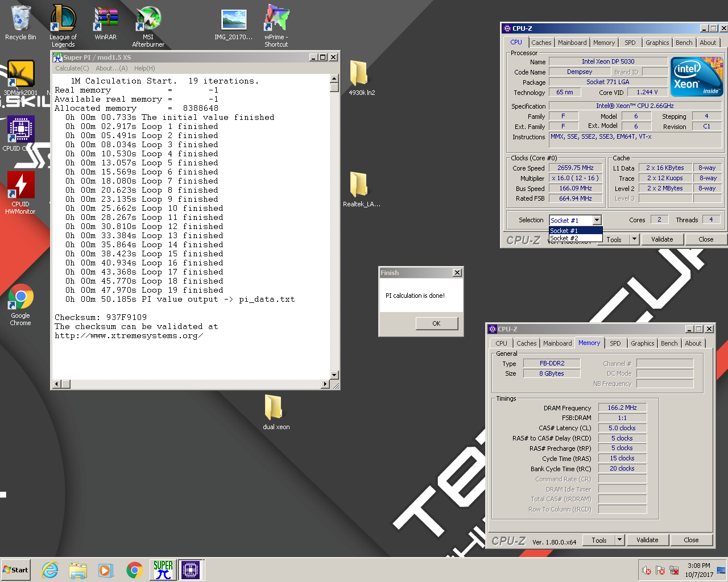The width and height of the screenshot is (728, 582).
Task: Open CPUID CPU-Z desktop shortcut
Action: [20, 134]
